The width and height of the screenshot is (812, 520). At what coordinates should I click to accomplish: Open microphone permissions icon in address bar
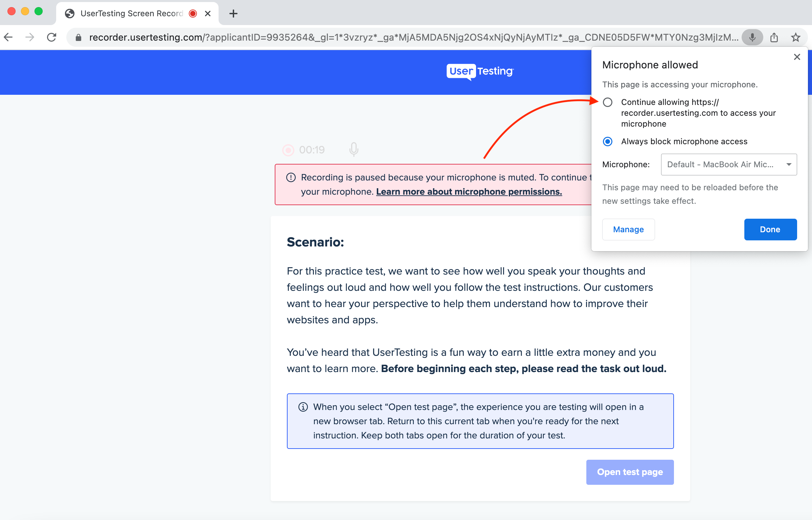[x=752, y=37]
